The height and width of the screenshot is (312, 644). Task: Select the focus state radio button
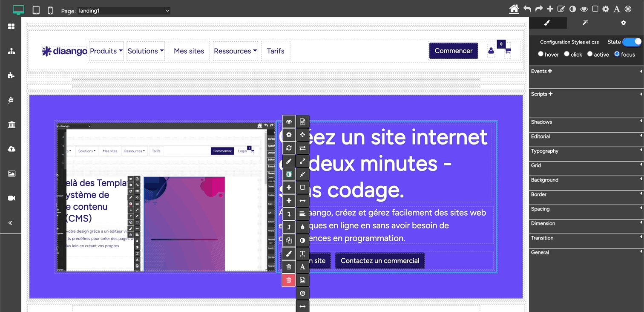point(617,54)
